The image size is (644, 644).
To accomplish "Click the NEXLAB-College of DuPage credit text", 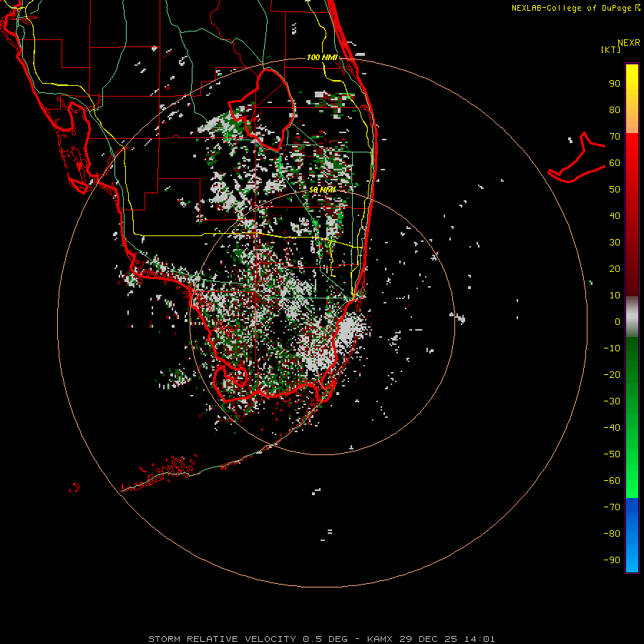I will point(575,8).
